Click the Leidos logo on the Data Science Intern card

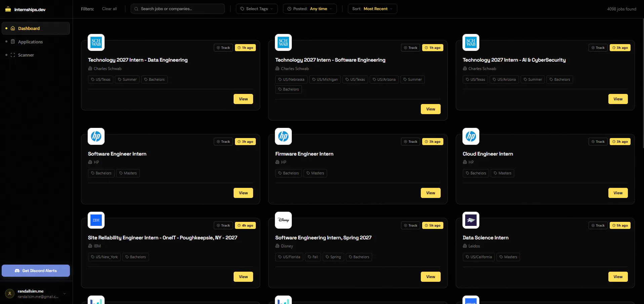pyautogui.click(x=471, y=220)
